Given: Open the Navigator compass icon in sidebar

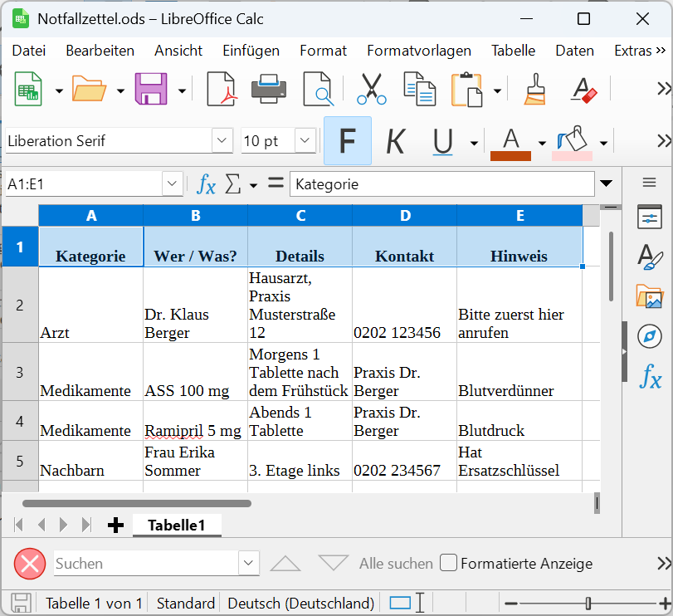Looking at the screenshot, I should (649, 336).
